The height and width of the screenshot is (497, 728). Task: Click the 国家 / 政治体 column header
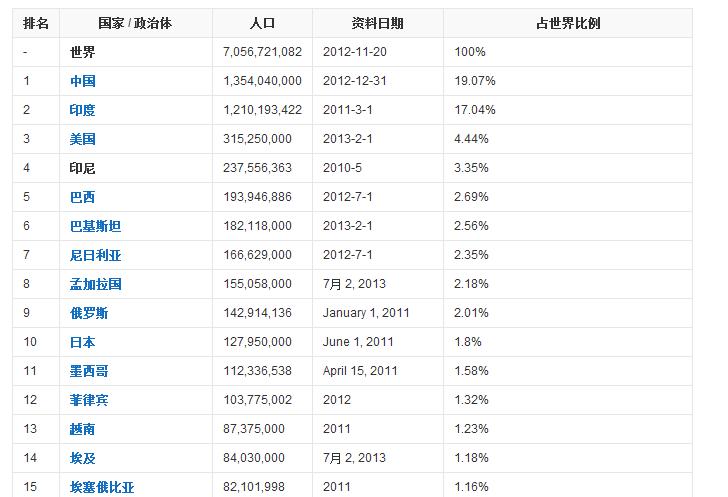(x=135, y=23)
